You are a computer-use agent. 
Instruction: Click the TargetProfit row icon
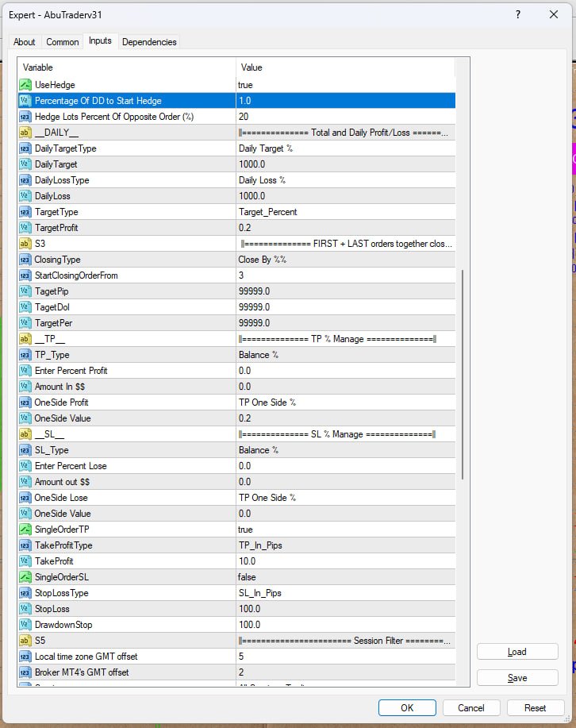25,228
